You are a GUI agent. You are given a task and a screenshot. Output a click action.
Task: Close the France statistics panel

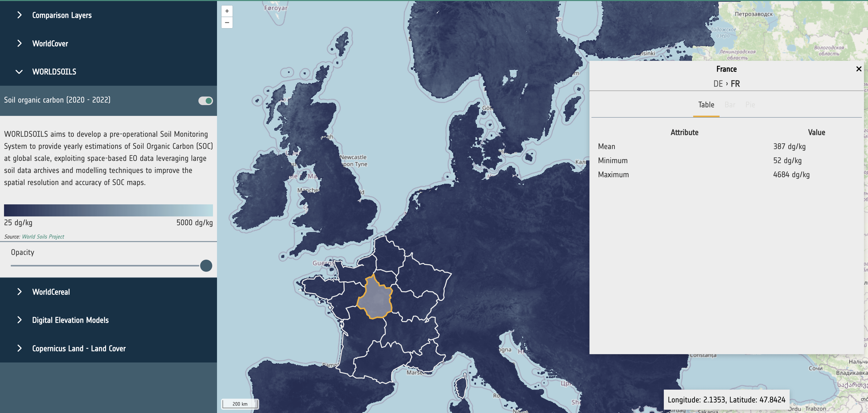tap(858, 69)
